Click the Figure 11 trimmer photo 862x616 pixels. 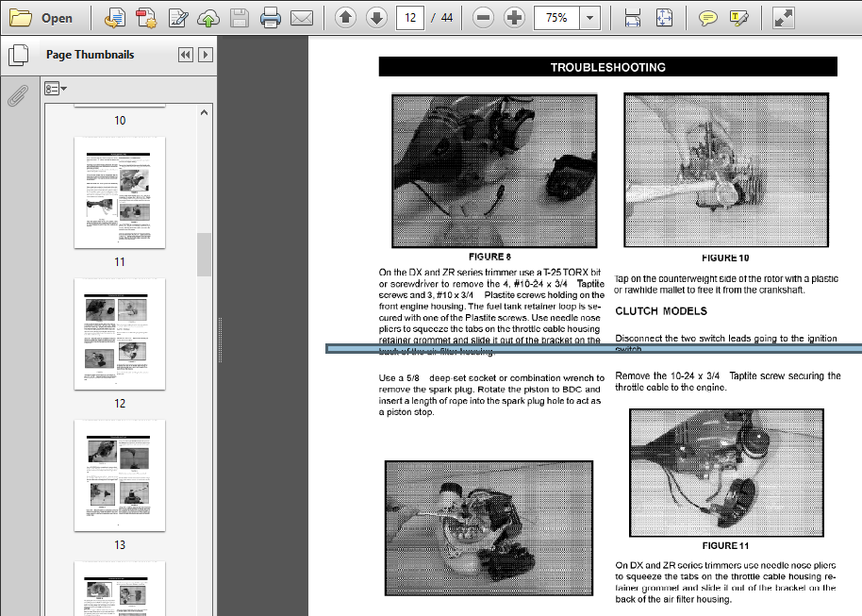click(726, 473)
